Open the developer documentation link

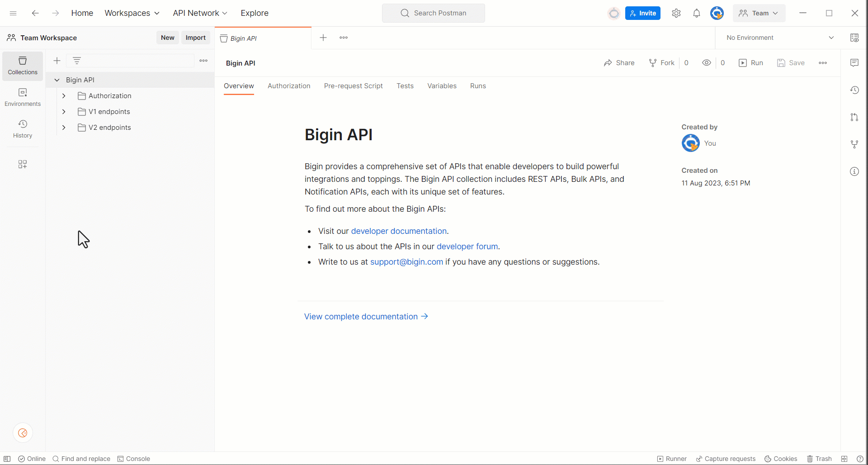(399, 231)
